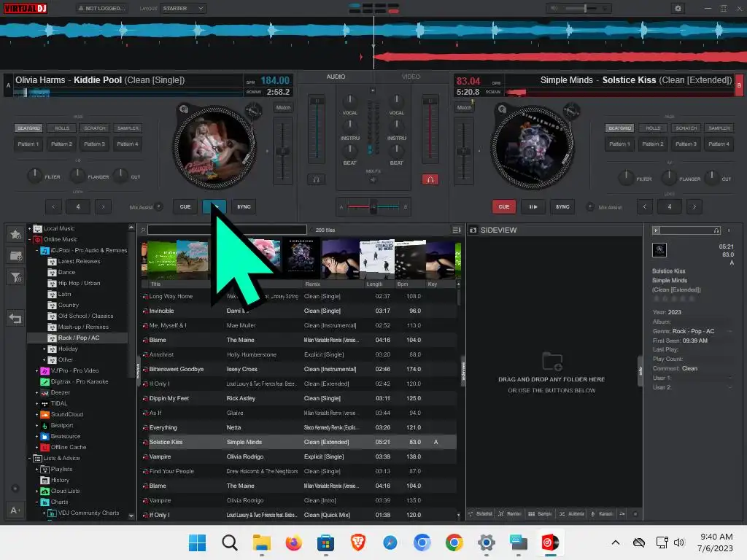Click play/pause on deck B
The height and width of the screenshot is (560, 747).
click(533, 206)
